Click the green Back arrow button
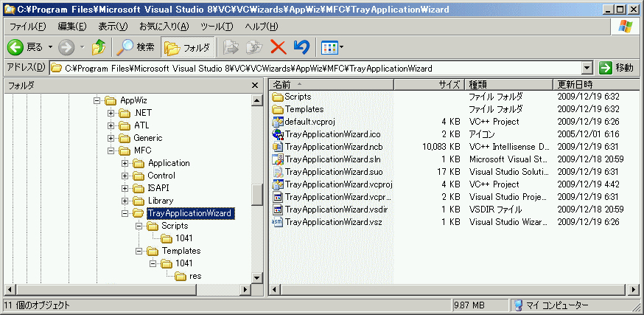The width and height of the screenshot is (644, 315). point(15,48)
